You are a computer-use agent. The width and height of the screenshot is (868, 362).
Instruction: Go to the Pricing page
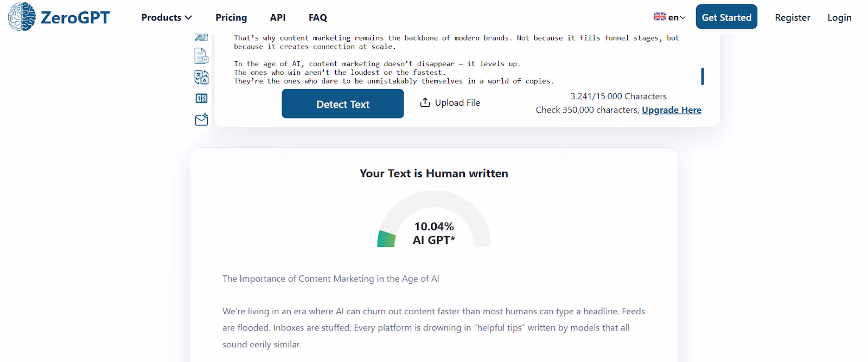click(231, 17)
